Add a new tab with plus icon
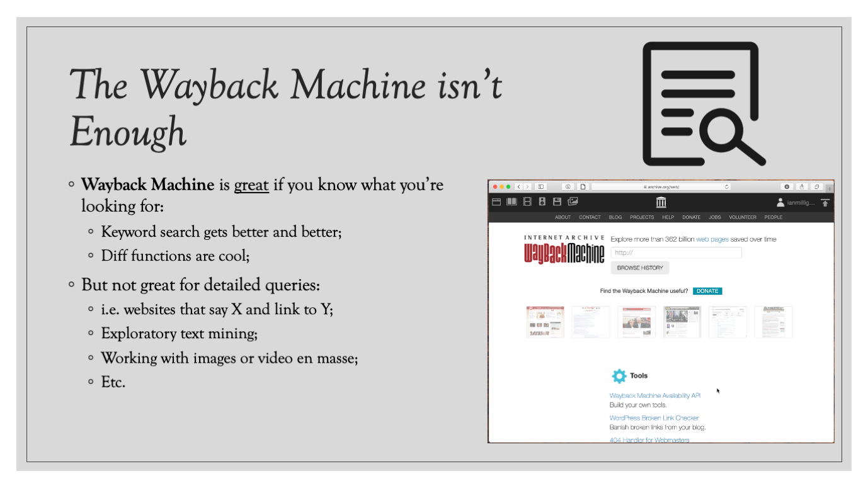The image size is (868, 488). point(830,188)
